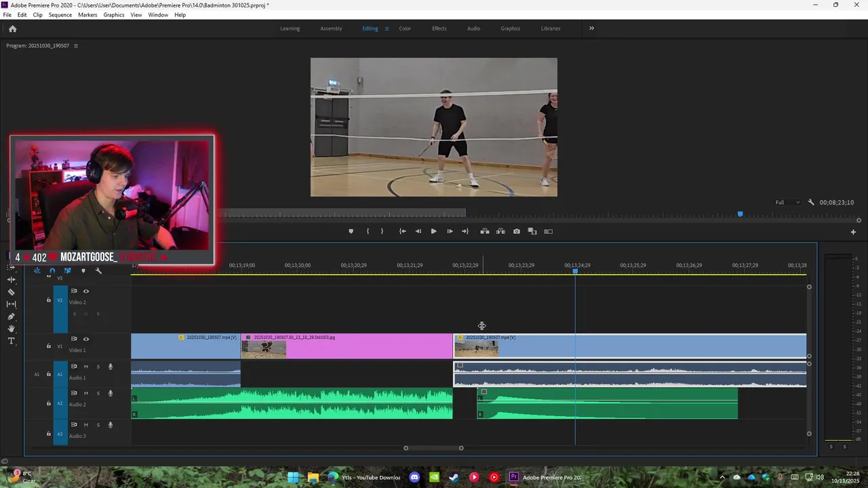Click the Go to Out button
This screenshot has height=488, width=868.
(x=465, y=231)
